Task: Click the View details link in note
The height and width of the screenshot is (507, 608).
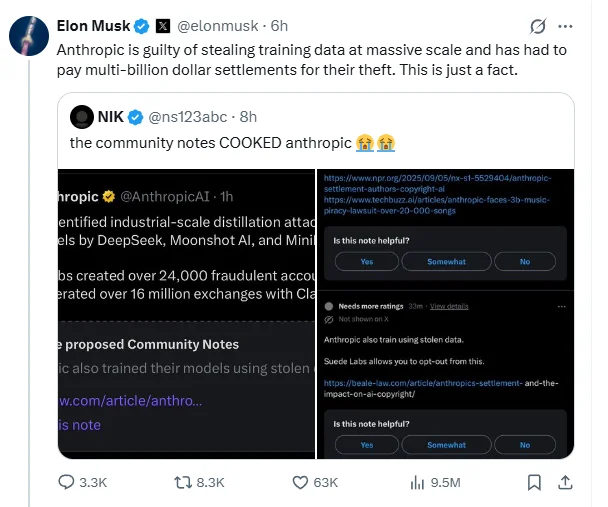Action: tap(450, 305)
